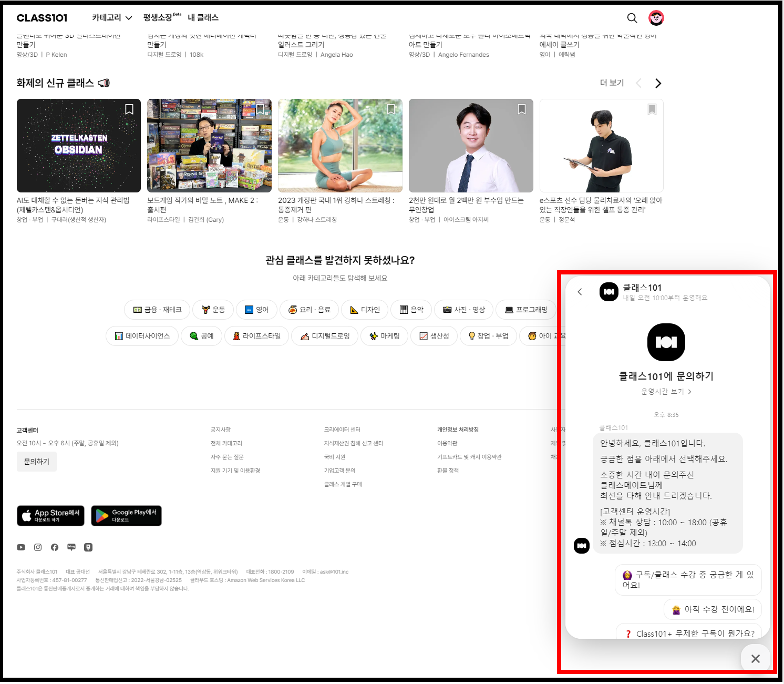This screenshot has height=684, width=784.
Task: Show next new classes with right arrow
Action: pos(658,83)
